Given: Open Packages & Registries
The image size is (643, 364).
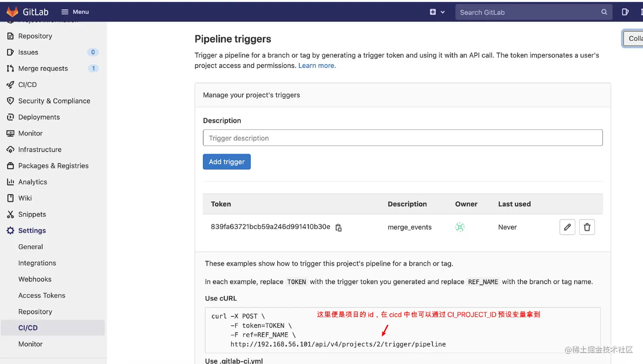Looking at the screenshot, I should tap(53, 166).
